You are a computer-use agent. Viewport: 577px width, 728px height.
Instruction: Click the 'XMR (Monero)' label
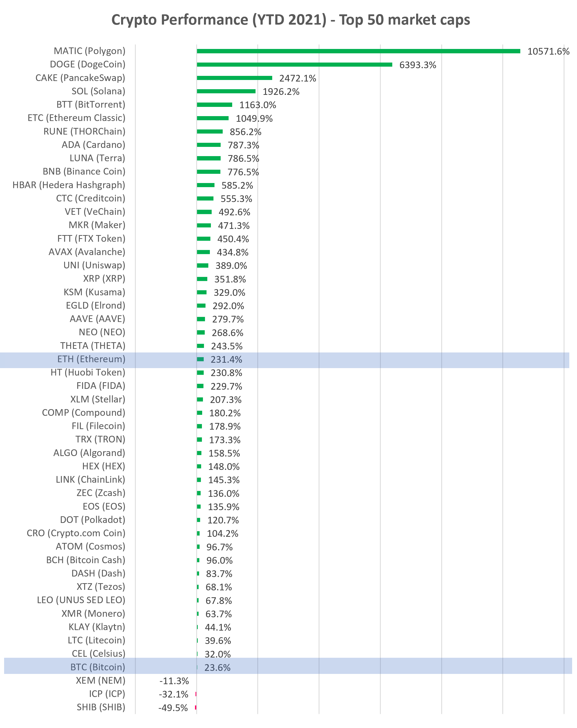point(93,613)
